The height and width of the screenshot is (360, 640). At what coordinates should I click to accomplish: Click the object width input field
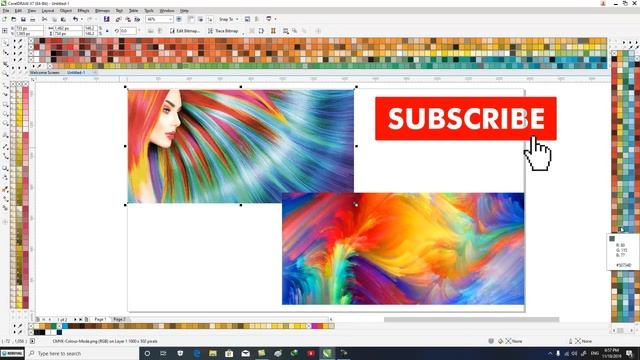[x=69, y=28]
